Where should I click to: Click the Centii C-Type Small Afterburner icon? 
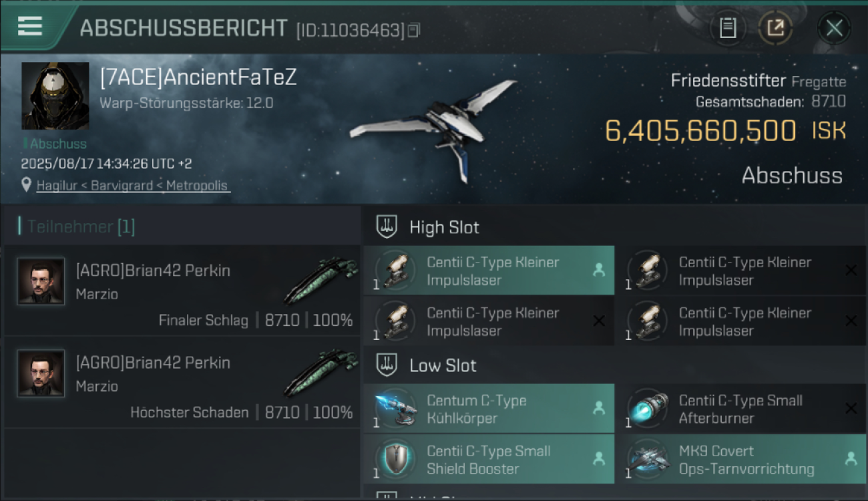tap(647, 409)
